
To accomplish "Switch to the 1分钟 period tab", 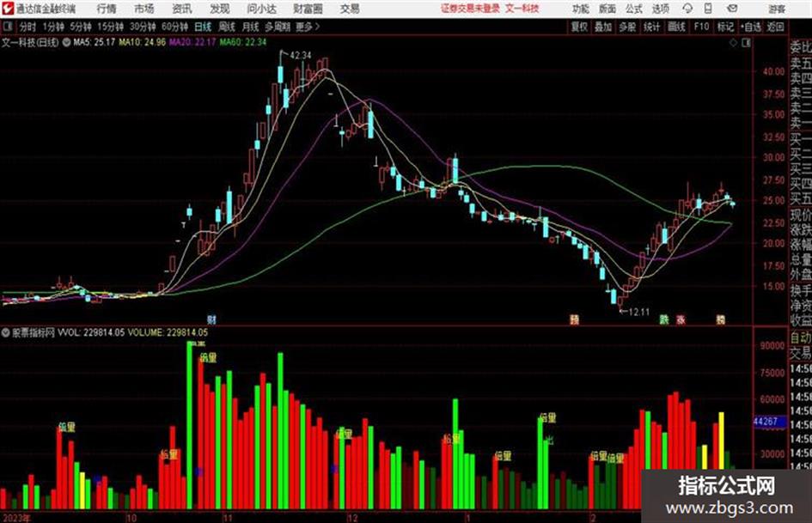I will click(x=53, y=27).
